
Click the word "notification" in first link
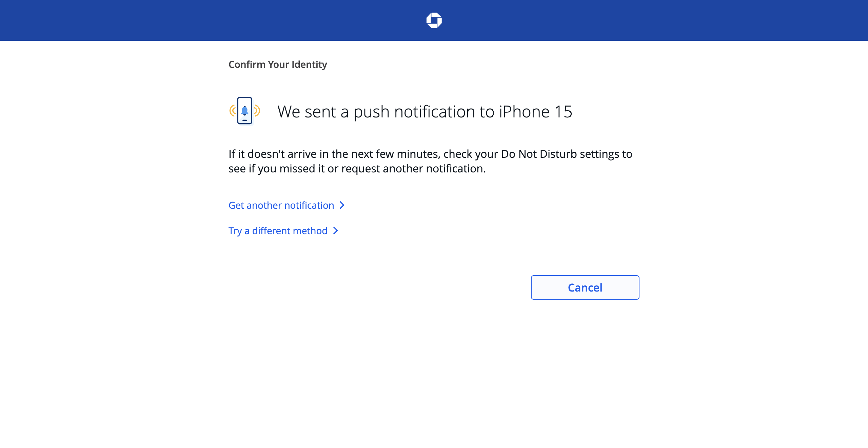click(x=309, y=205)
